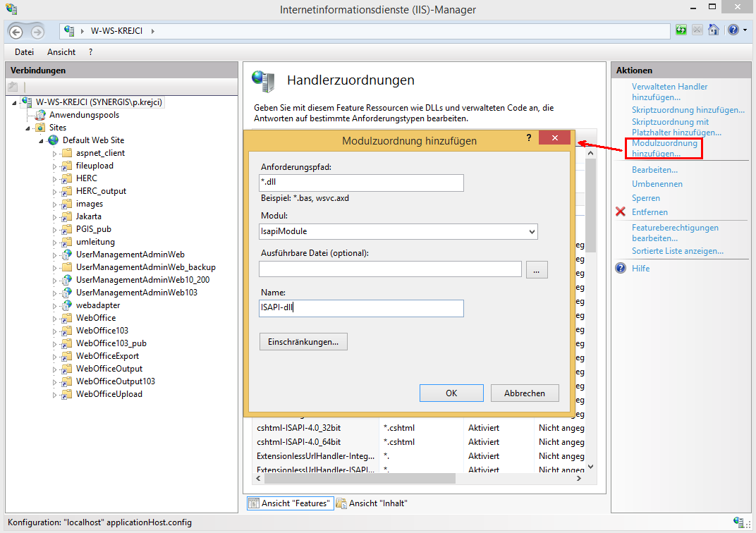Click the Einschränkungen... button

(x=303, y=342)
